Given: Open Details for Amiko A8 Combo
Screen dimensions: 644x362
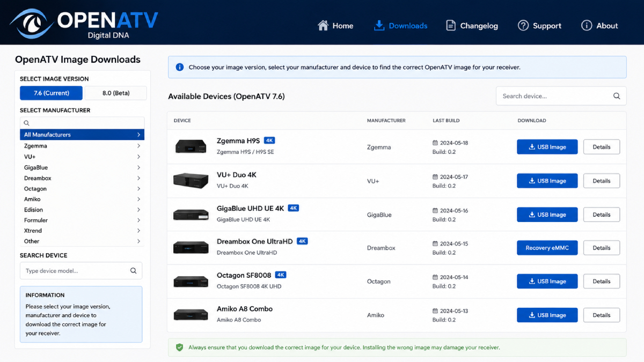Looking at the screenshot, I should click(602, 315).
